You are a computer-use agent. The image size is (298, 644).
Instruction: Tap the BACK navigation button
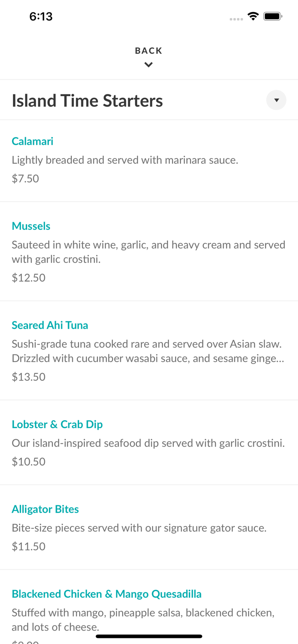(149, 51)
